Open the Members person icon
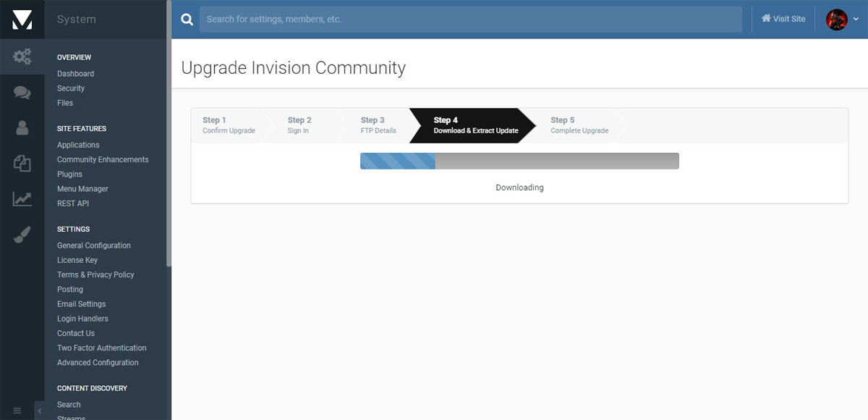The width and height of the screenshot is (868, 420). coord(22,128)
